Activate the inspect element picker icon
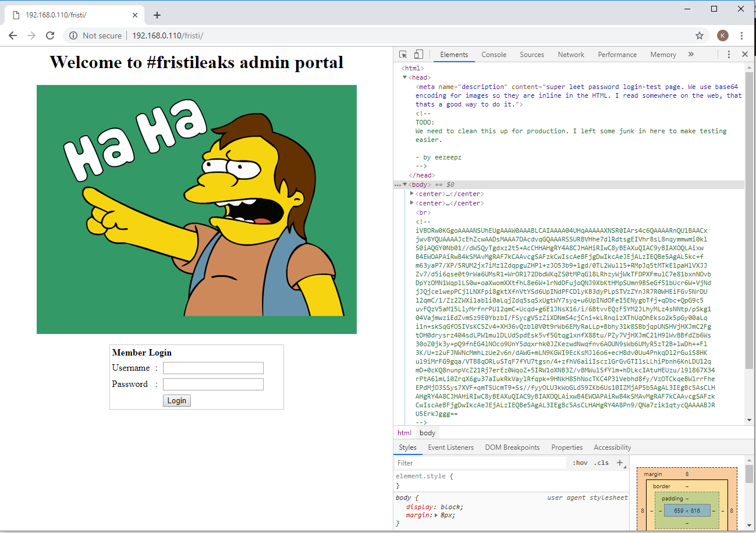 point(403,54)
